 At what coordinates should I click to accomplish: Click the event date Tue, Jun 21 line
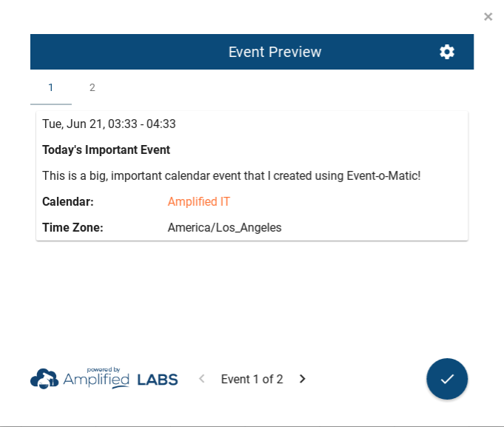[109, 124]
